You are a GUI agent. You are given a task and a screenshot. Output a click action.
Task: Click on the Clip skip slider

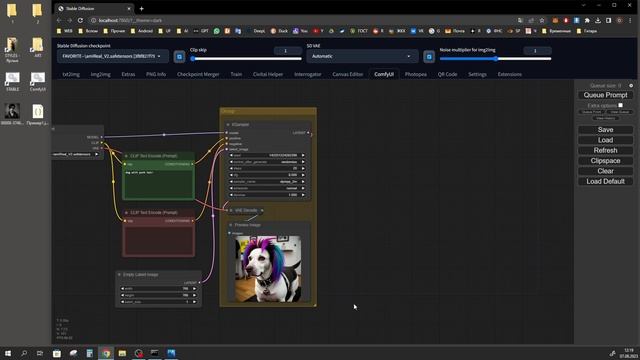[x=246, y=59]
